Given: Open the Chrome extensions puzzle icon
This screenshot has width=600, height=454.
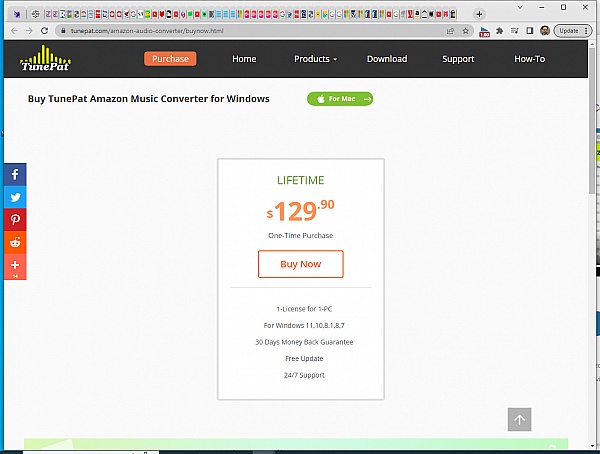Looking at the screenshot, I should pyautogui.click(x=499, y=31).
